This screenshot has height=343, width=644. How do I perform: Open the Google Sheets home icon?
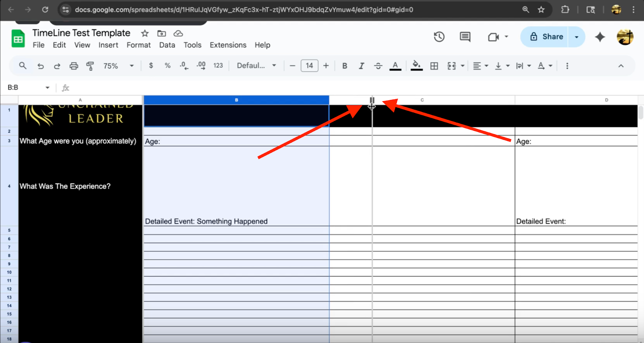18,39
